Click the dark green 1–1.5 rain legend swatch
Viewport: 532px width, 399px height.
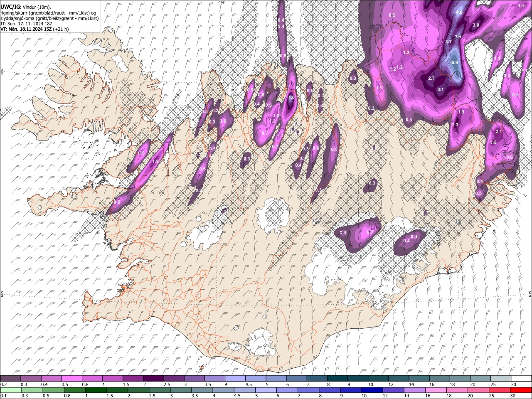96,390
